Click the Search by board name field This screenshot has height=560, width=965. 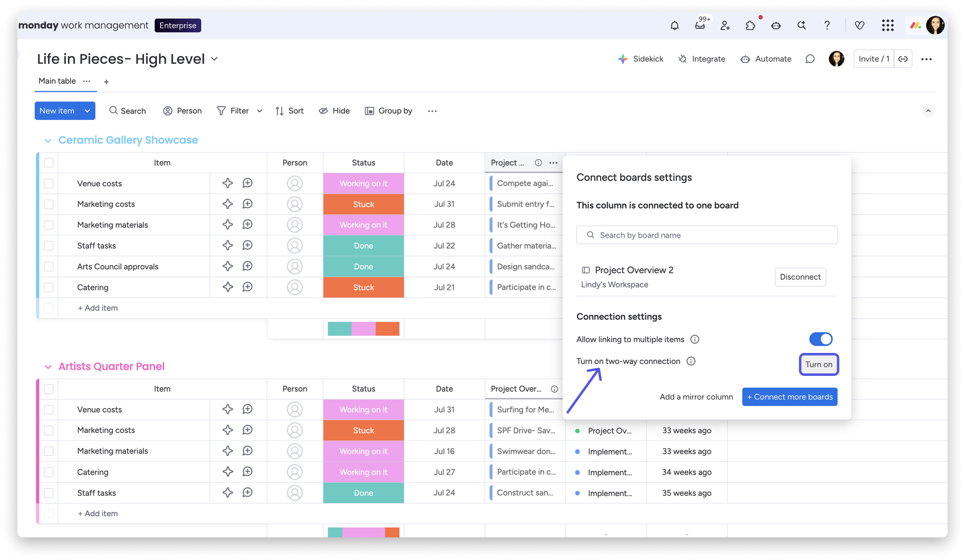click(707, 235)
